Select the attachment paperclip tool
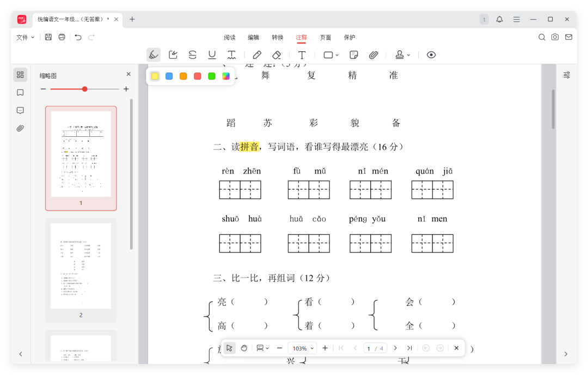588x375 pixels. 373,55
